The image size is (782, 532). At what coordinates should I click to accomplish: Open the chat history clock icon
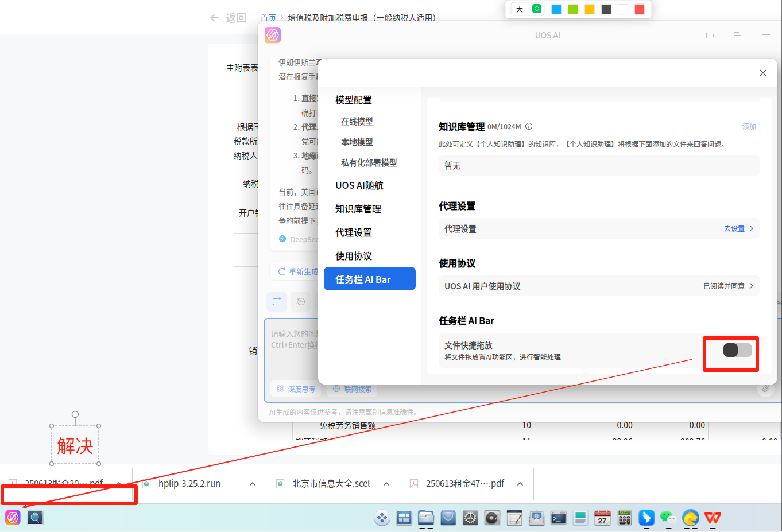(x=301, y=301)
